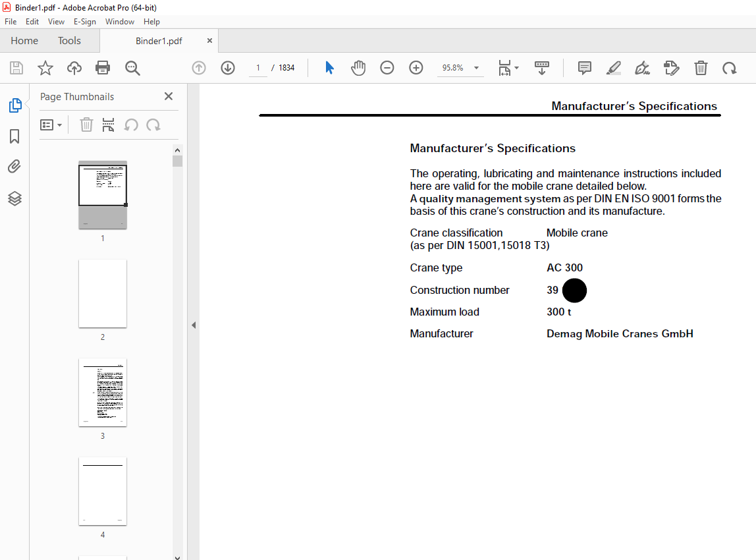Select page 2 thumbnail
This screenshot has width=756, height=560.
(x=103, y=294)
